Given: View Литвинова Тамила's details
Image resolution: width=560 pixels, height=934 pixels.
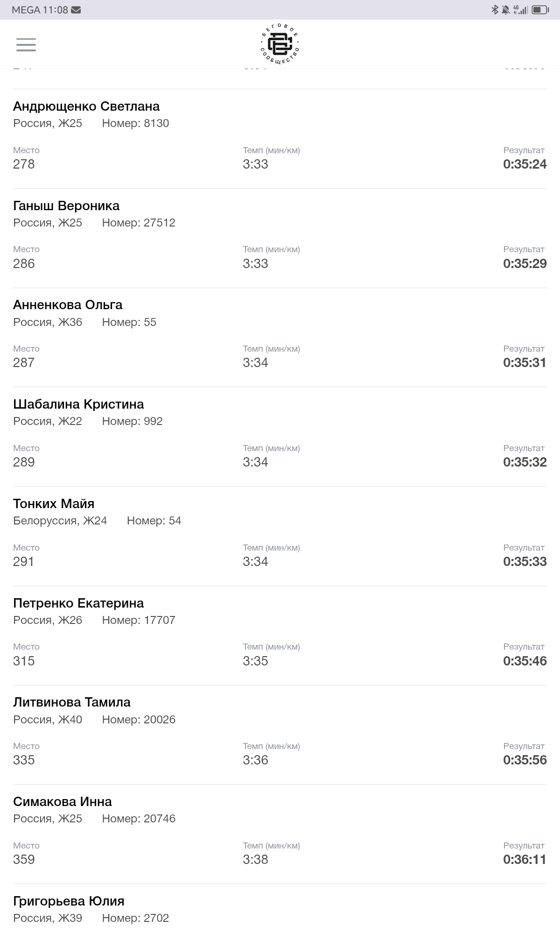Looking at the screenshot, I should pyautogui.click(x=72, y=702).
